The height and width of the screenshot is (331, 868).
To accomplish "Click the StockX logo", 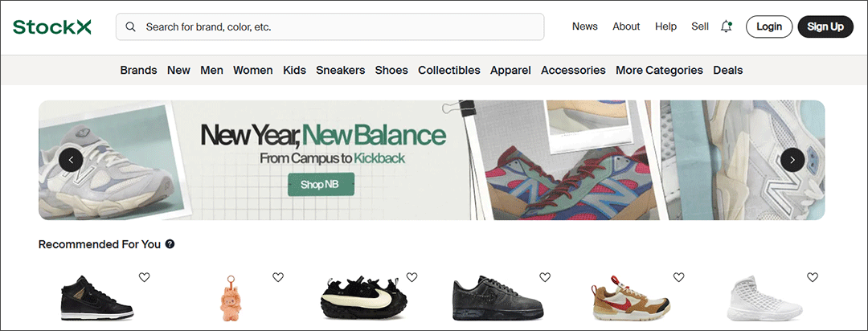I will (52, 27).
